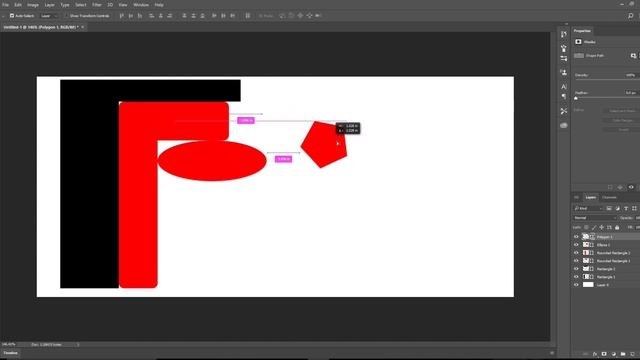Hide the Layer 0 layer
The height and width of the screenshot is (360, 640).
coord(576,285)
